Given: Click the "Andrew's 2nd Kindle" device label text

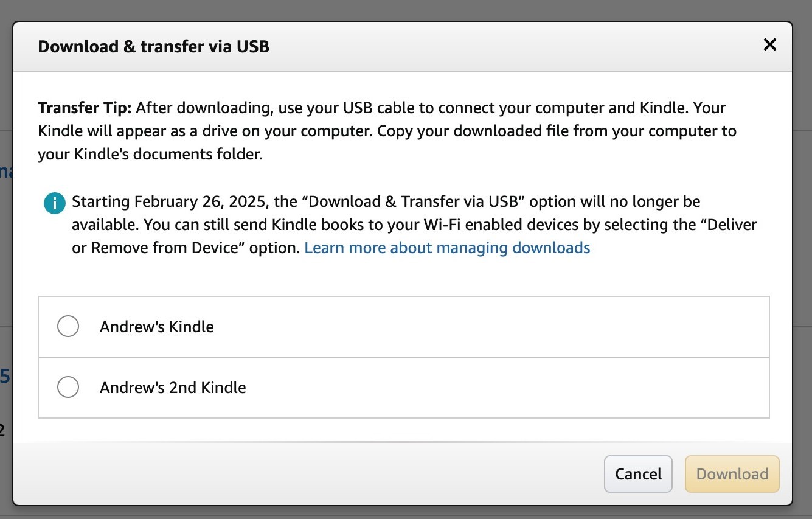Looking at the screenshot, I should tap(173, 388).
